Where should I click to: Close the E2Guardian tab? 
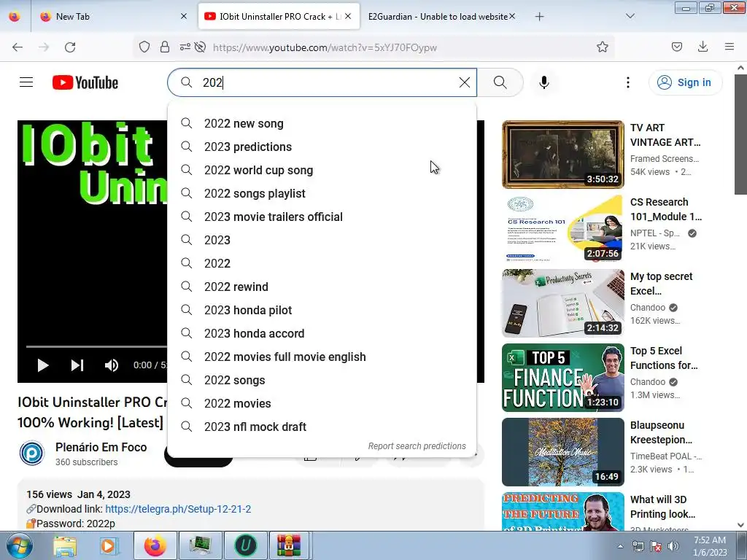pyautogui.click(x=512, y=16)
